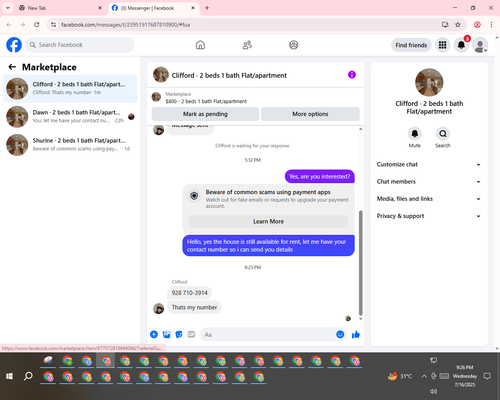Screen dimensions: 500x400
Task: Click the More options button
Action: pos(310,114)
